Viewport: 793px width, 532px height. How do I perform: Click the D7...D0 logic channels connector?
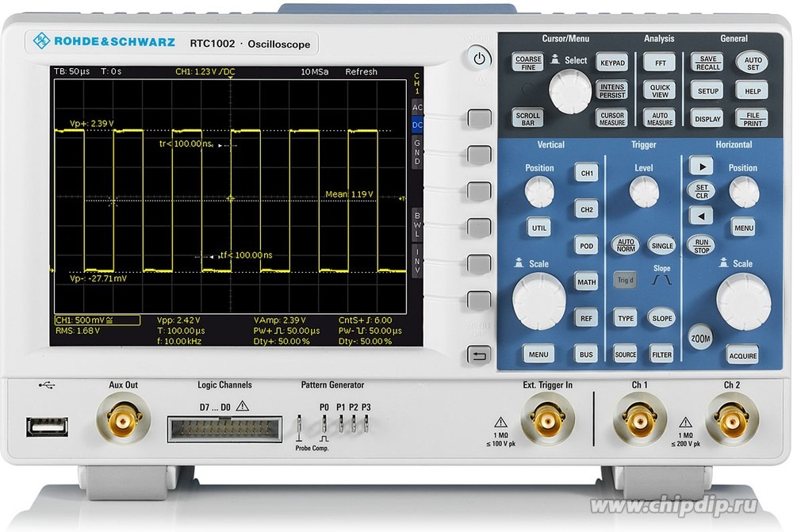[x=224, y=430]
